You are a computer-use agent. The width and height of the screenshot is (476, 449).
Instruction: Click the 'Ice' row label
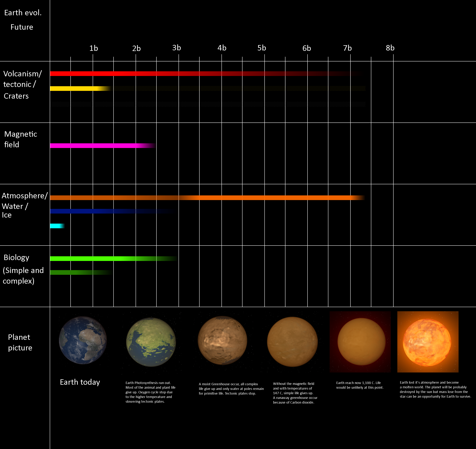tap(7, 215)
